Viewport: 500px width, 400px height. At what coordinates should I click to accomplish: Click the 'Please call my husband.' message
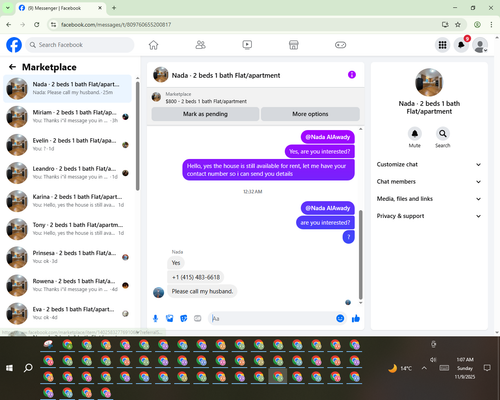pyautogui.click(x=202, y=291)
